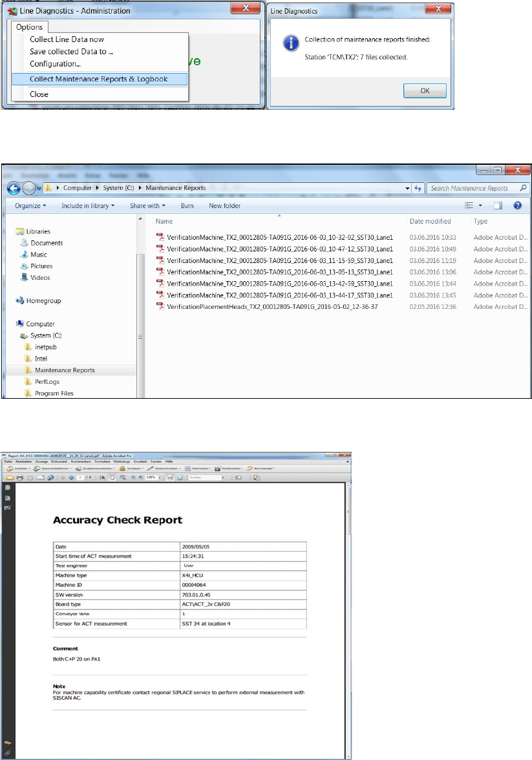Sort files by the Type column header
This screenshot has height=760, width=532.
coord(480,221)
